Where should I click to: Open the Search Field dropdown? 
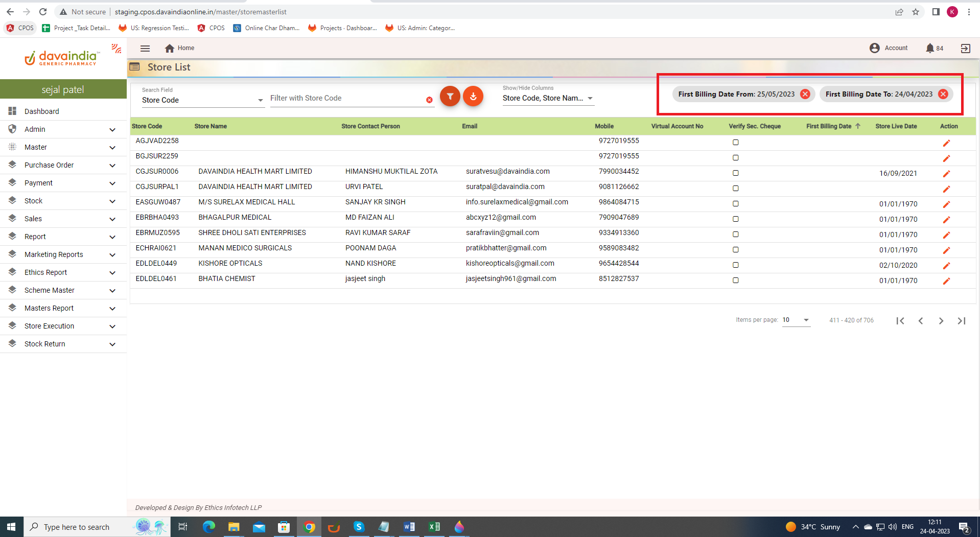[x=202, y=100]
